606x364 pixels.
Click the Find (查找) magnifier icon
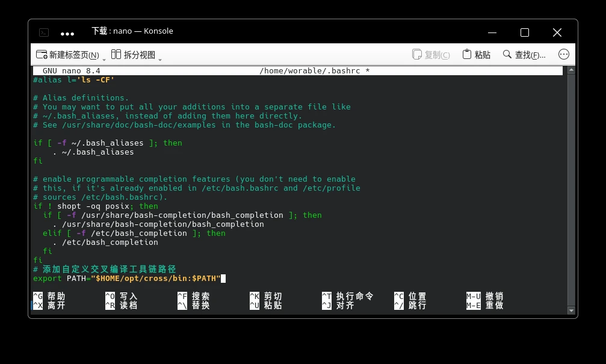coord(507,55)
